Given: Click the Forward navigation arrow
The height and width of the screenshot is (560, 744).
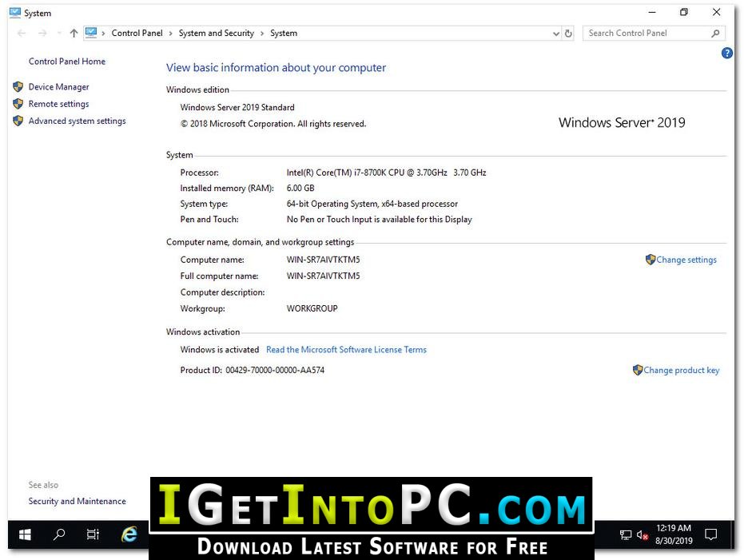Looking at the screenshot, I should pyautogui.click(x=42, y=34).
